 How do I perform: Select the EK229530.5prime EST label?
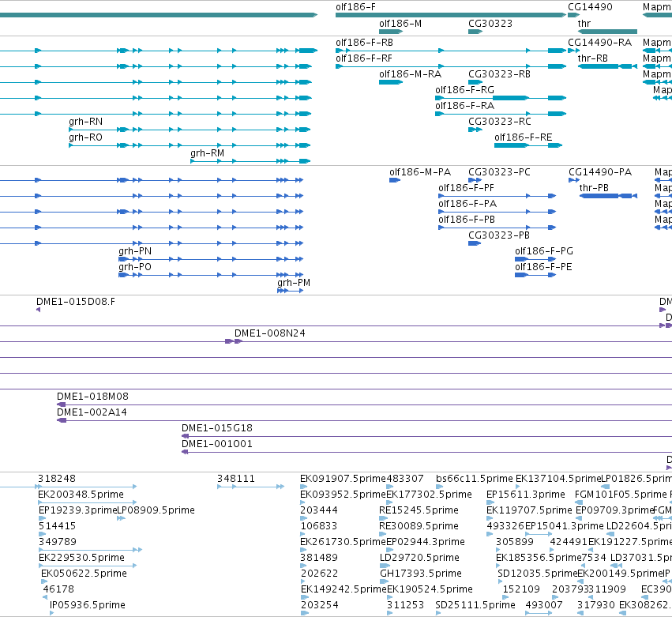[82, 559]
